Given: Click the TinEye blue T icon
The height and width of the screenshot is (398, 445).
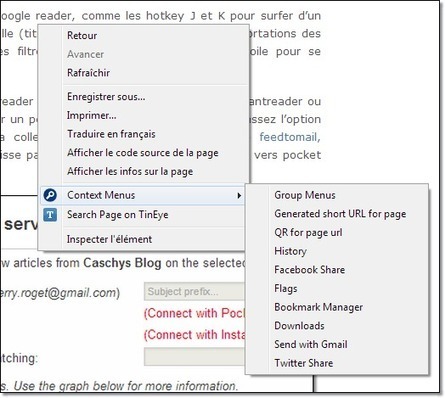Looking at the screenshot, I should coord(50,215).
